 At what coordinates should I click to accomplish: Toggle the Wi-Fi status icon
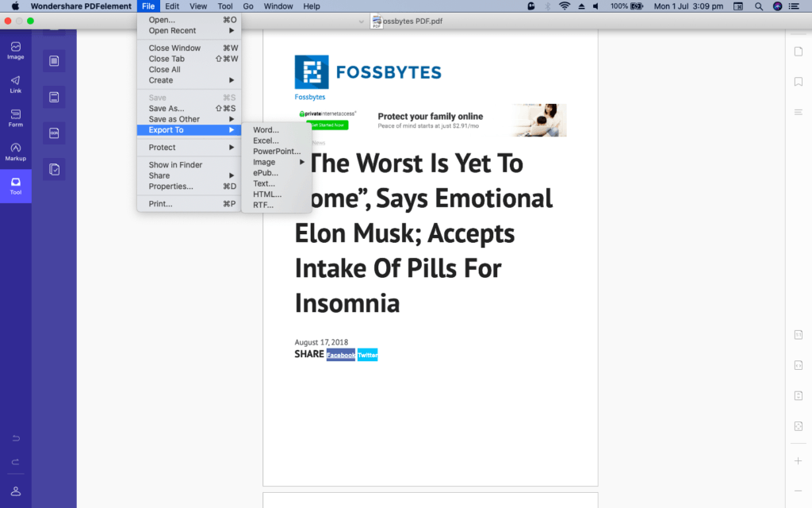click(x=565, y=6)
